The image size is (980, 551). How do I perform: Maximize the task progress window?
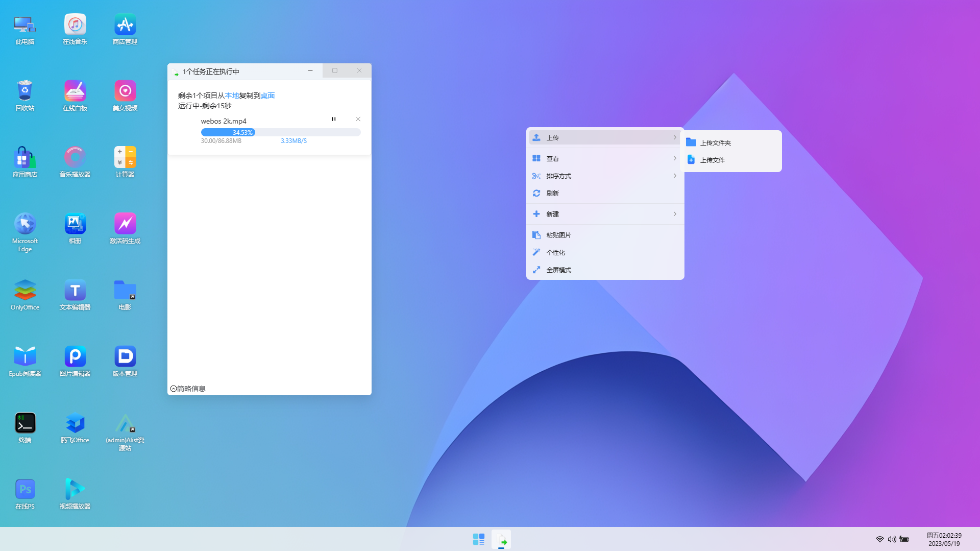335,70
